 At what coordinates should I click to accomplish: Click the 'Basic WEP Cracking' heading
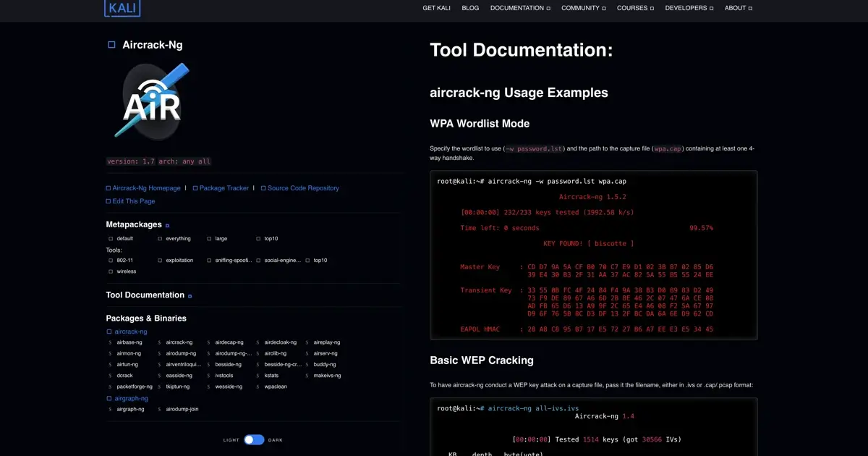pyautogui.click(x=482, y=360)
